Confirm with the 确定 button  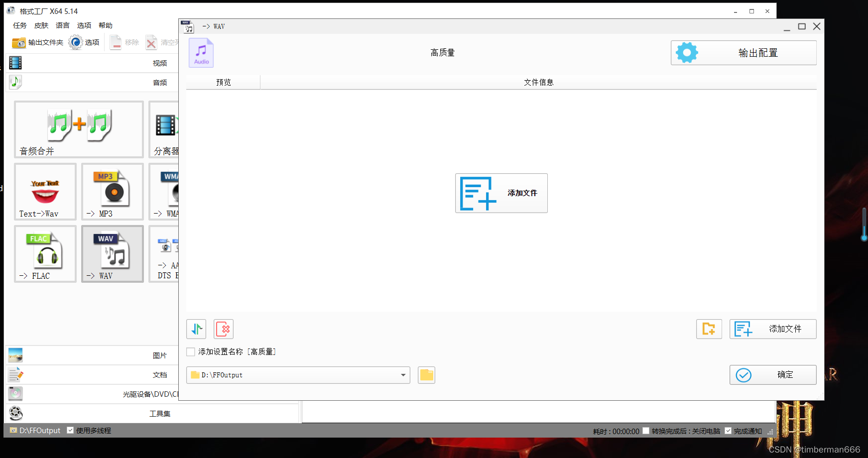tap(773, 375)
